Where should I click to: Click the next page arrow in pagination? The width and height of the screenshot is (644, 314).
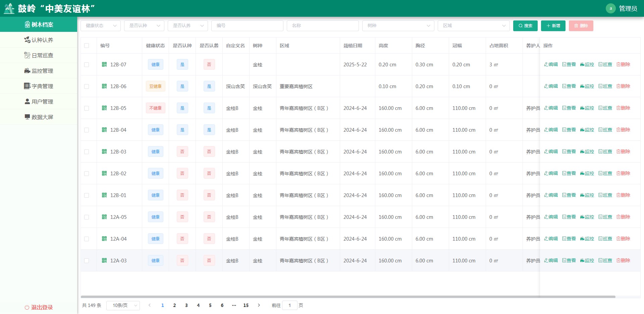pos(259,305)
